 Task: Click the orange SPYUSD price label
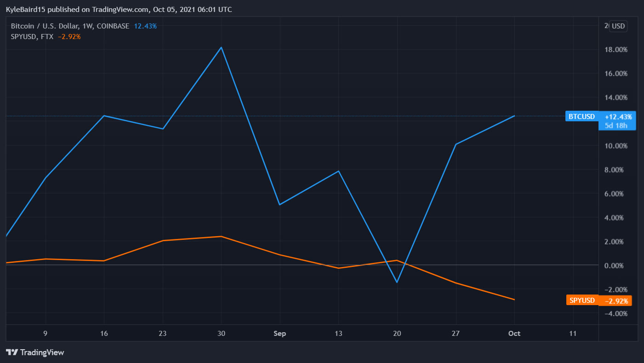coord(582,301)
